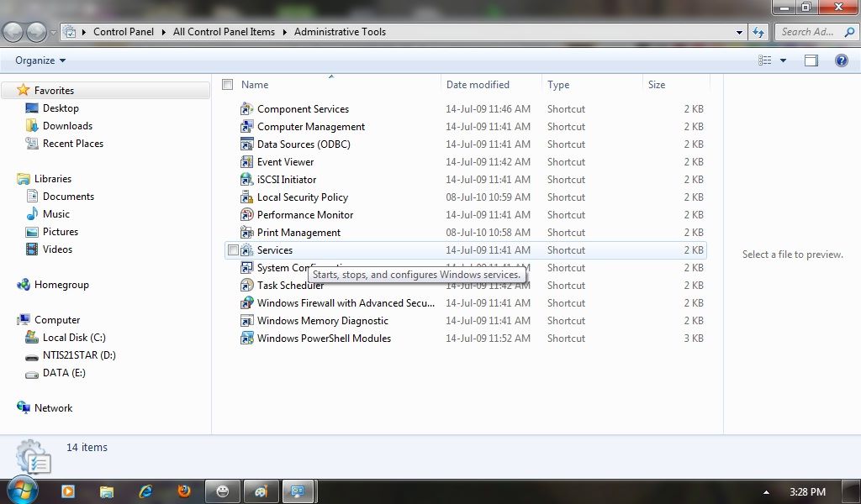This screenshot has width=861, height=504.
Task: Open Local Disk (C:)
Action: tap(74, 338)
